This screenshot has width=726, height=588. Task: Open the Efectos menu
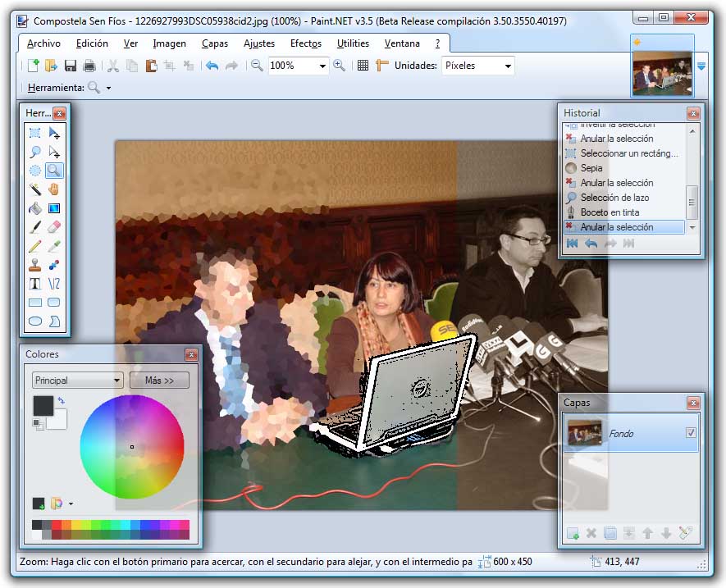pos(306,43)
